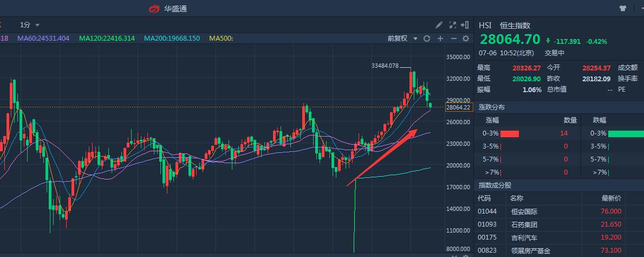Select the MA60:24531.404 indicator label
This screenshot has height=257, width=644.
click(43, 38)
